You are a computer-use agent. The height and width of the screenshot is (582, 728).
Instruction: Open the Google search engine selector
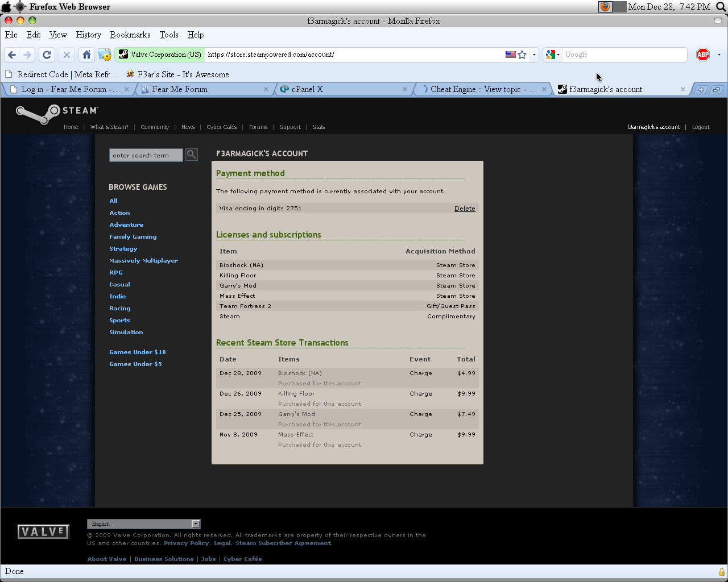(552, 55)
